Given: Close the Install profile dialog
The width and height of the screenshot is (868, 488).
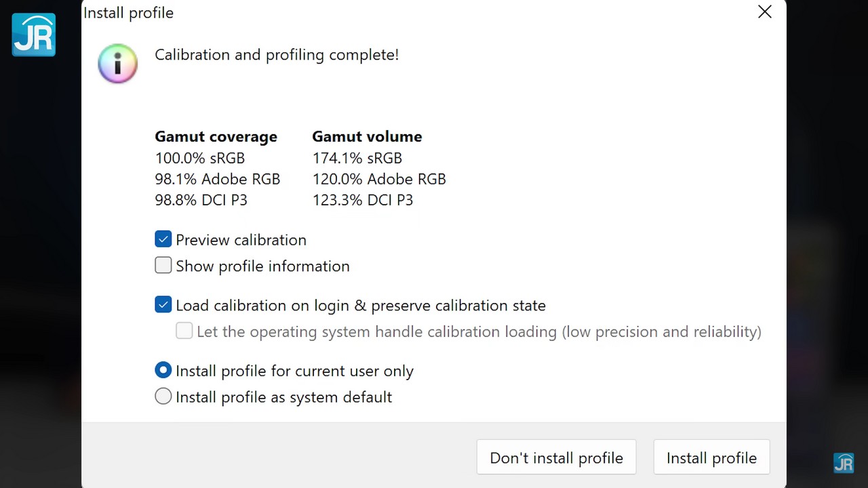Looking at the screenshot, I should click(764, 12).
